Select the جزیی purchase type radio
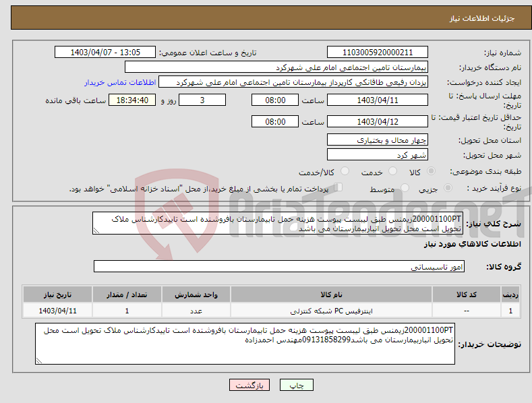The height and width of the screenshot is (403, 532). (x=448, y=187)
